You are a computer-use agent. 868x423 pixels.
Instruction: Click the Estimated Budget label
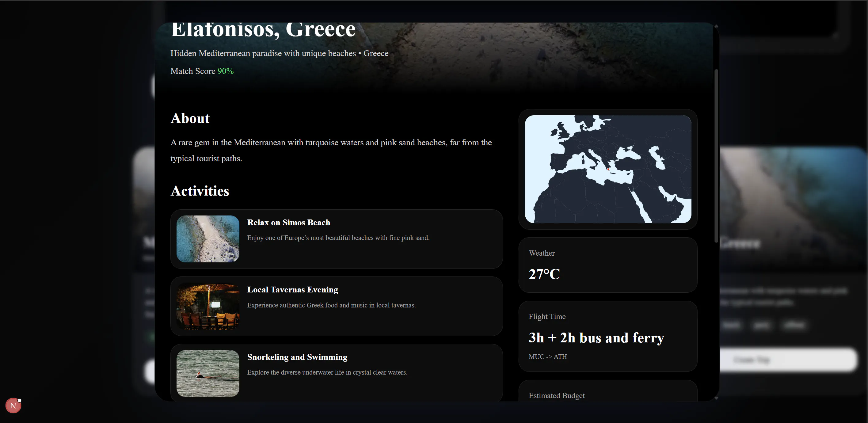[x=557, y=395]
